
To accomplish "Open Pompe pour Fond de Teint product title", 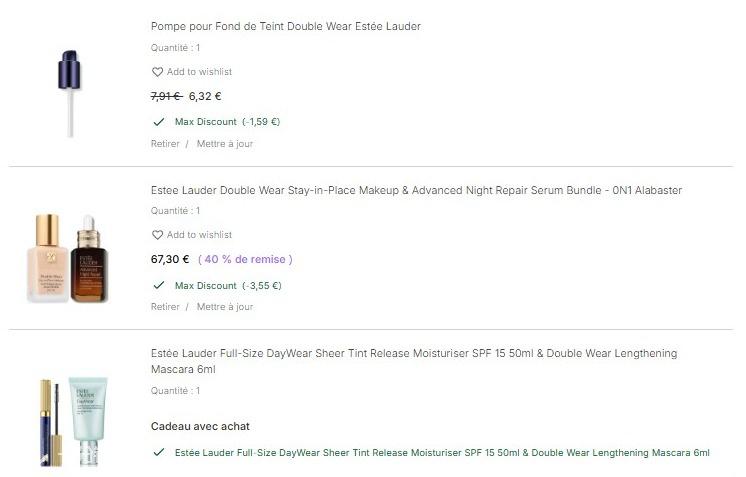I will (285, 27).
